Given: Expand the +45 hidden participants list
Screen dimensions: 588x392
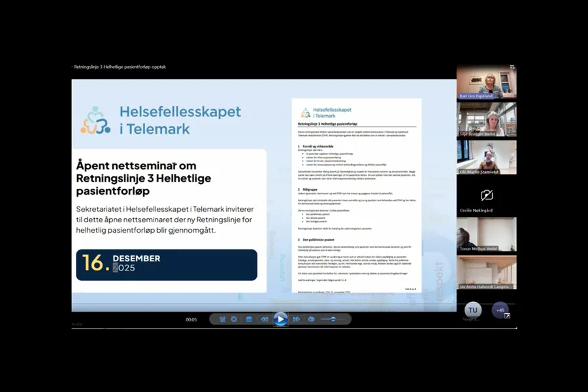Looking at the screenshot, I should (x=500, y=310).
